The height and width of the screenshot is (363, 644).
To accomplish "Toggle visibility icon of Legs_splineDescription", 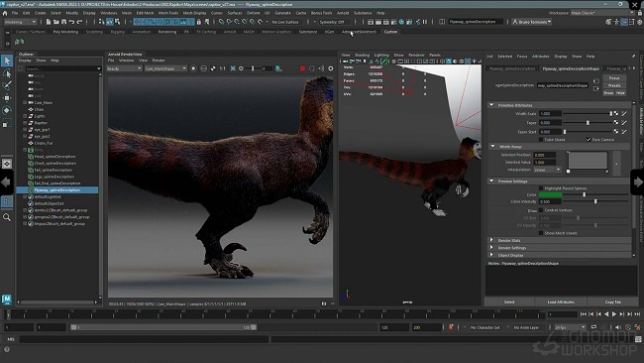I will click(x=31, y=177).
